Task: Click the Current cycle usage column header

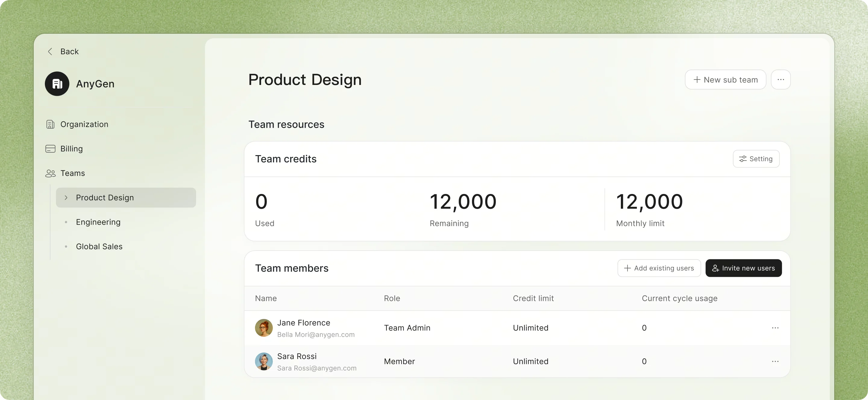Action: click(679, 298)
